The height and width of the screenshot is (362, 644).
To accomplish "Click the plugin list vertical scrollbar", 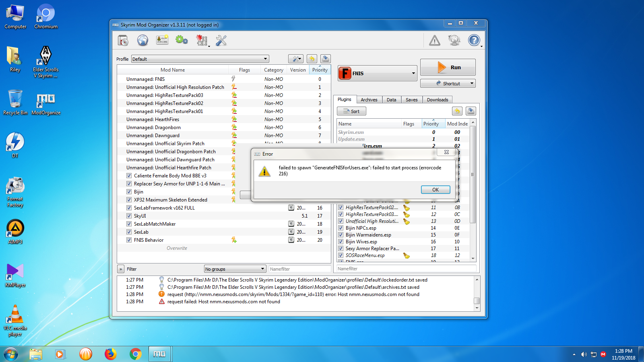I will pos(473,175).
